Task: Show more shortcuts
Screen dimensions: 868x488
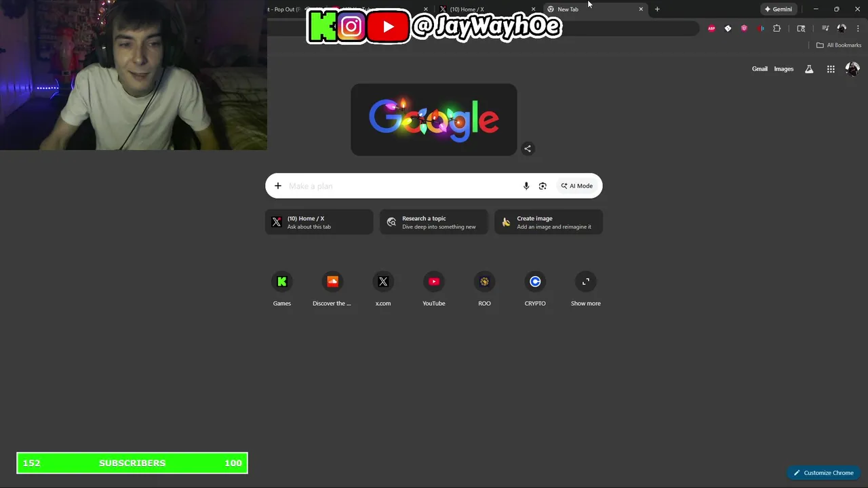Action: [x=586, y=289]
